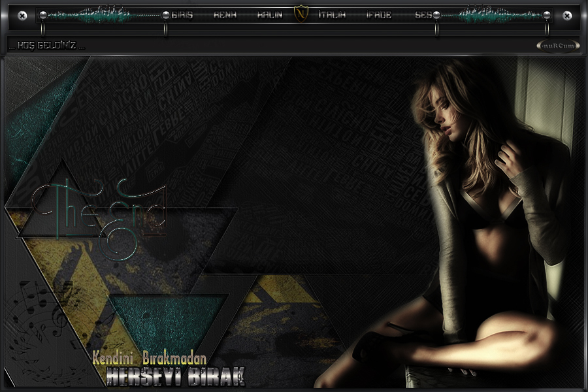
Task: Click slider knob at left waveform start
Action: [43, 14]
